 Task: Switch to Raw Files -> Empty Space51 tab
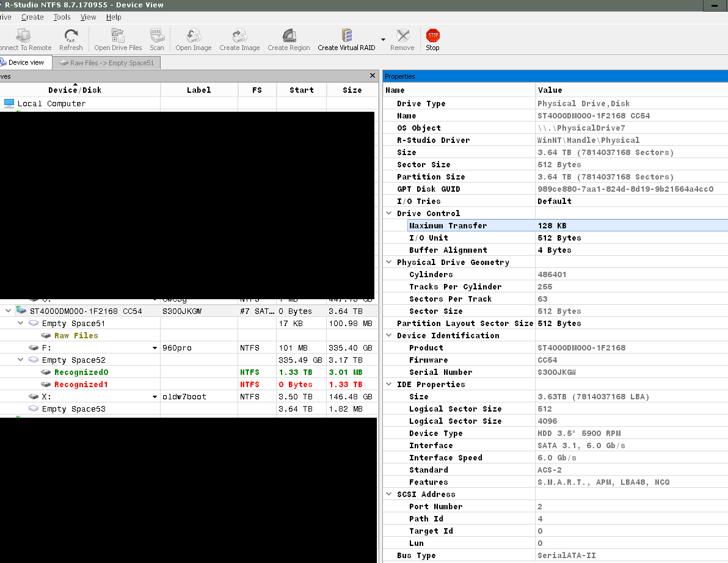pyautogui.click(x=107, y=62)
